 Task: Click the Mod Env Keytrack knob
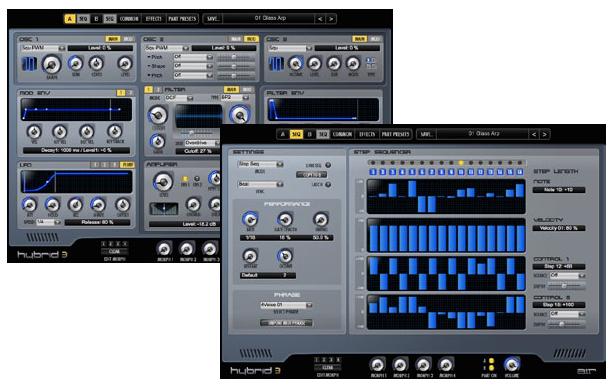(x=114, y=132)
